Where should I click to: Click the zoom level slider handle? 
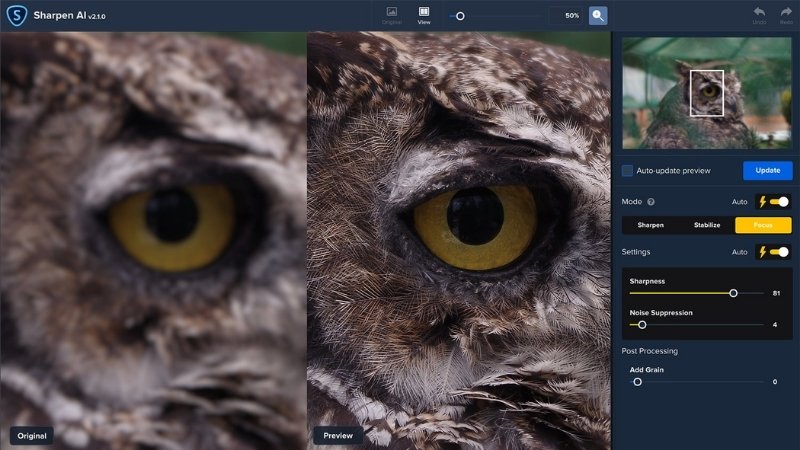point(460,16)
